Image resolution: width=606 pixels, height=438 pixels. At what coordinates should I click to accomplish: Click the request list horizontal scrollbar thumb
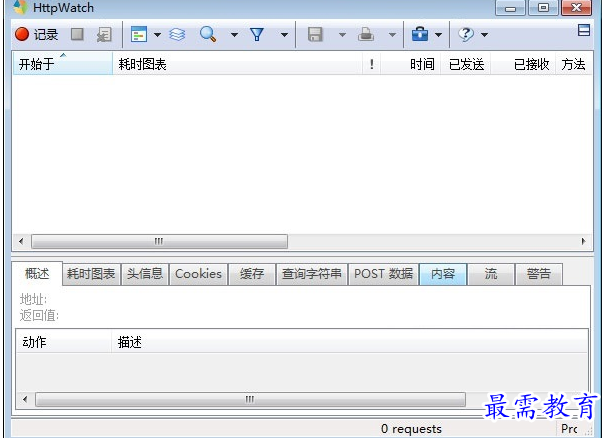point(159,241)
